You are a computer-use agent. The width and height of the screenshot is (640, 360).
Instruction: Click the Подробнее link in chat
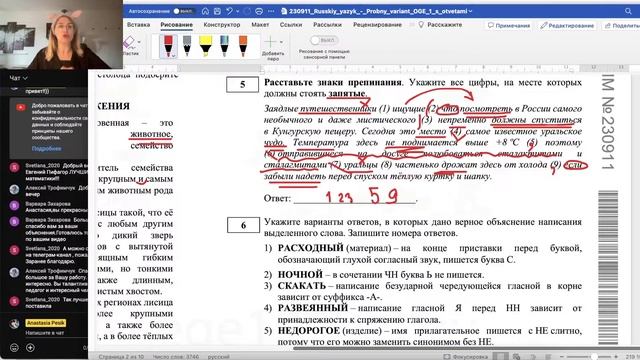click(x=46, y=149)
